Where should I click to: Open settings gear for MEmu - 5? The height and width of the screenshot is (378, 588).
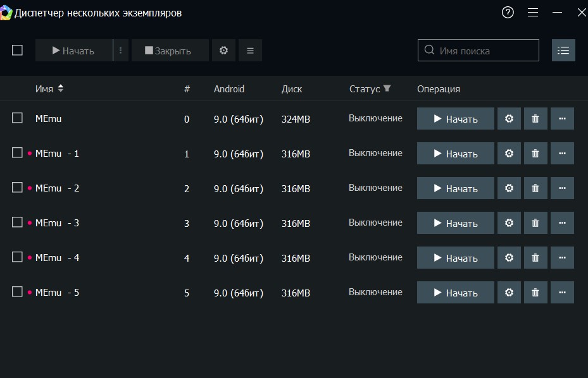(x=509, y=293)
